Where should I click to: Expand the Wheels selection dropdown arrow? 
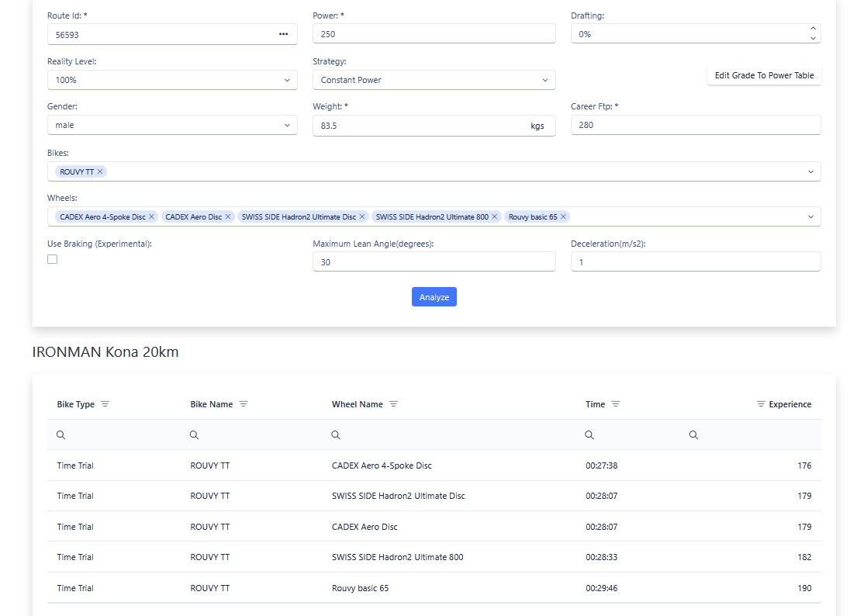tap(810, 216)
